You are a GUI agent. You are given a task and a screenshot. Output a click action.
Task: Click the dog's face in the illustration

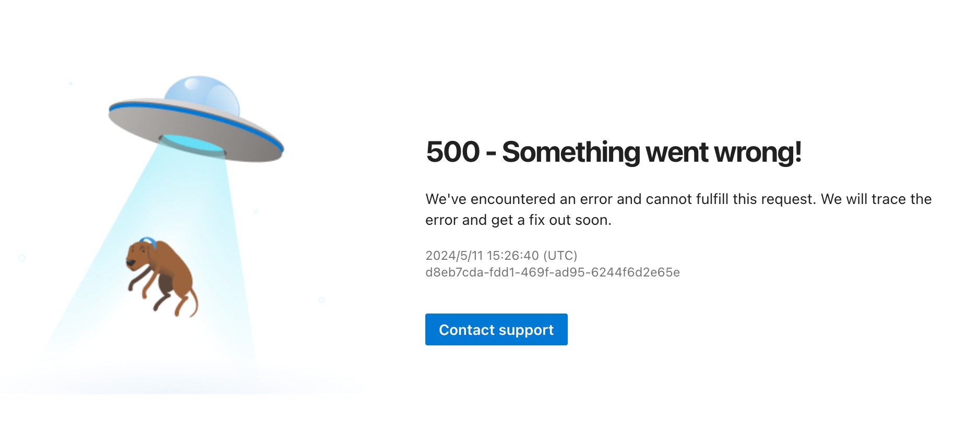pyautogui.click(x=137, y=256)
